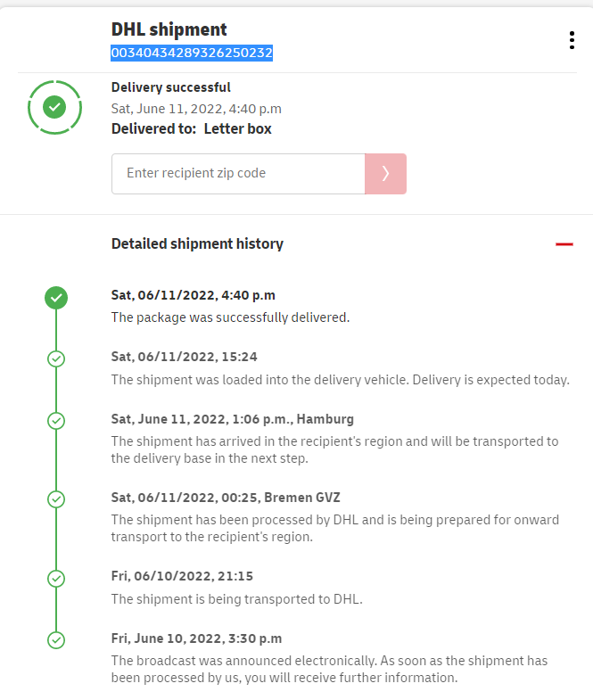Click the checkmark beside the Hamburg entry
The height and width of the screenshot is (700, 593).
pos(56,420)
